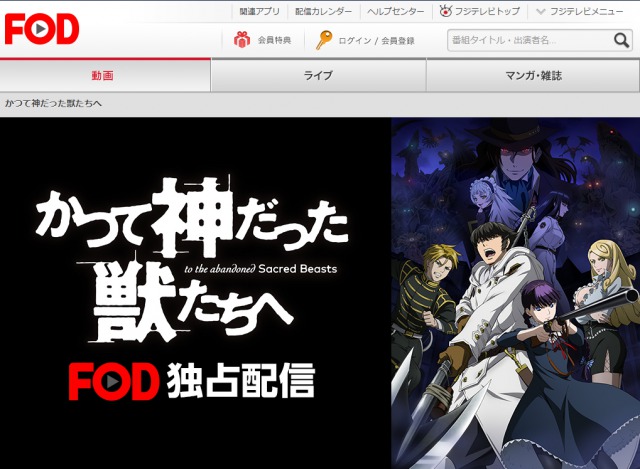Switch to the ライブ tab
Image resolution: width=640 pixels, height=469 pixels.
point(318,76)
